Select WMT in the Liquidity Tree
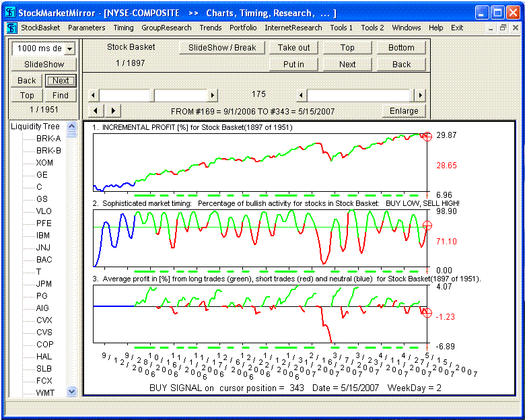 (45, 392)
